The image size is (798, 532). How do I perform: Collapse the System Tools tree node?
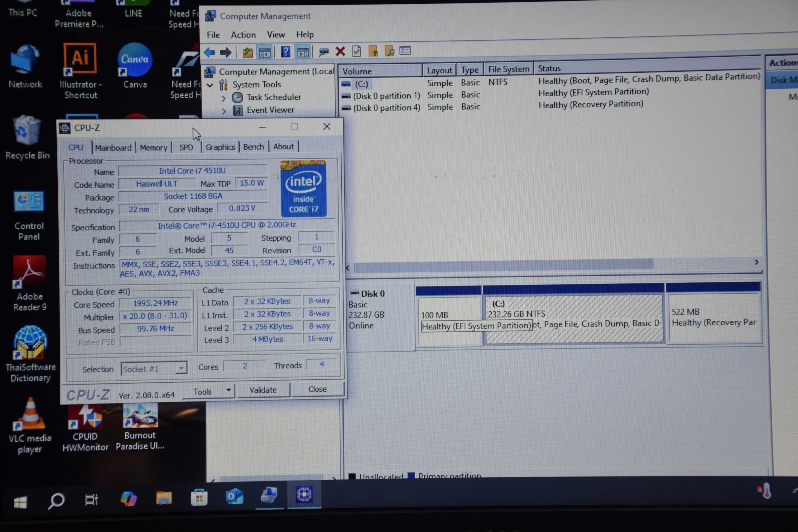[x=210, y=85]
